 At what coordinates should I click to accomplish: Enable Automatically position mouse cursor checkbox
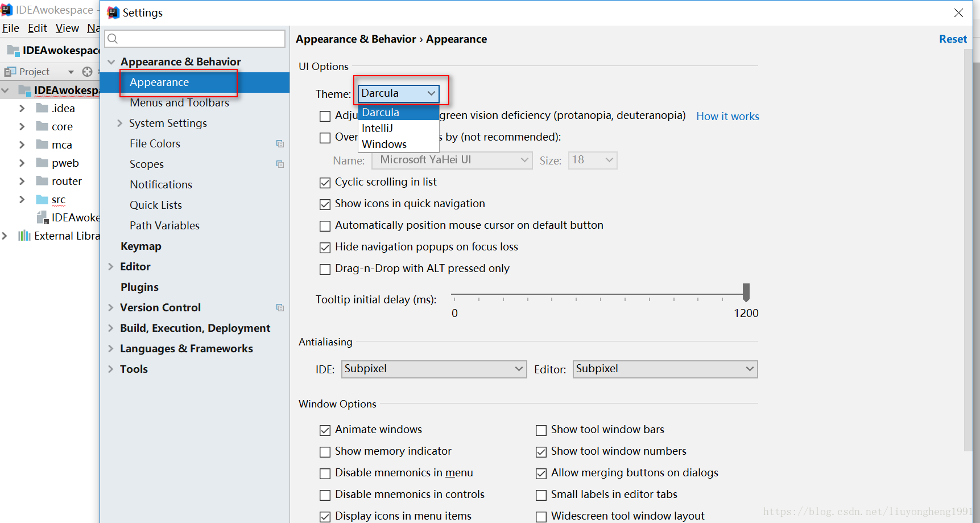point(325,226)
